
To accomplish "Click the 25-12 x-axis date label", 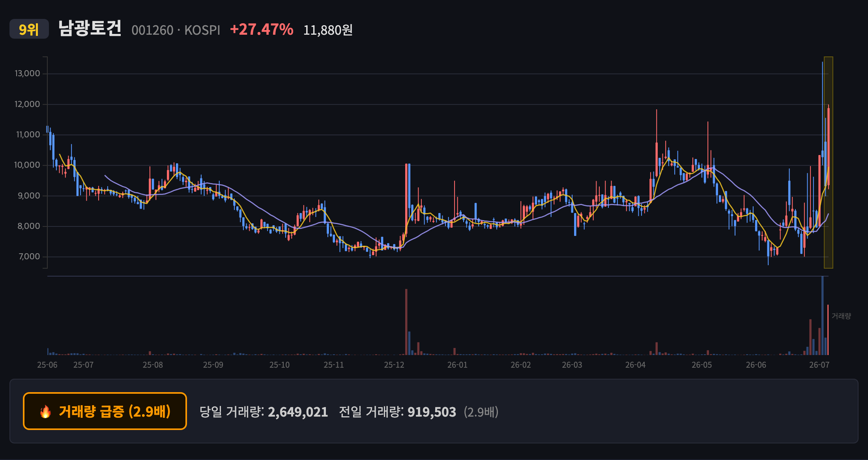I will (x=394, y=365).
